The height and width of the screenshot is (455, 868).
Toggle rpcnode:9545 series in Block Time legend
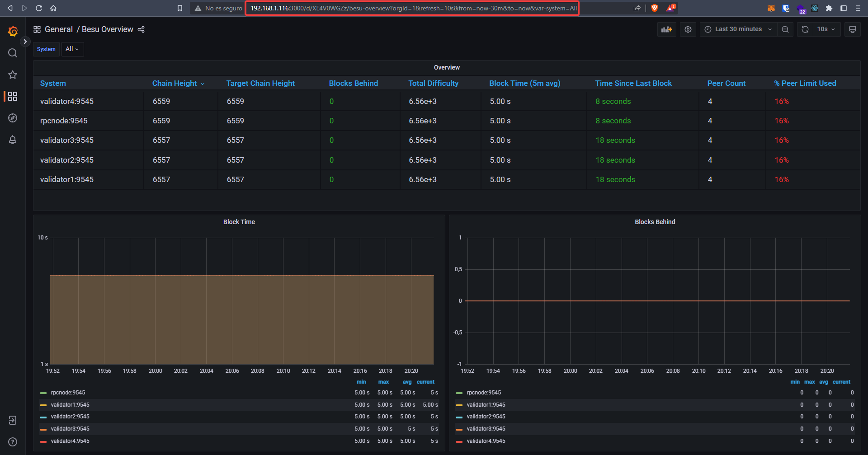tap(68, 393)
